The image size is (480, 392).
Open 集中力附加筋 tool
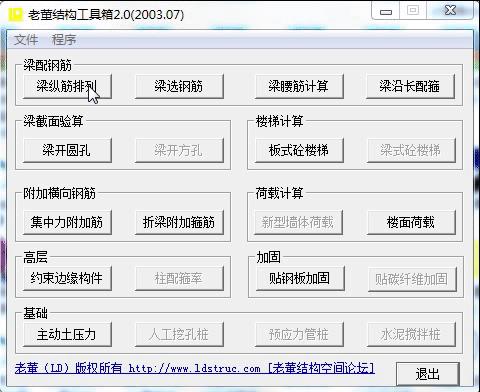67,222
